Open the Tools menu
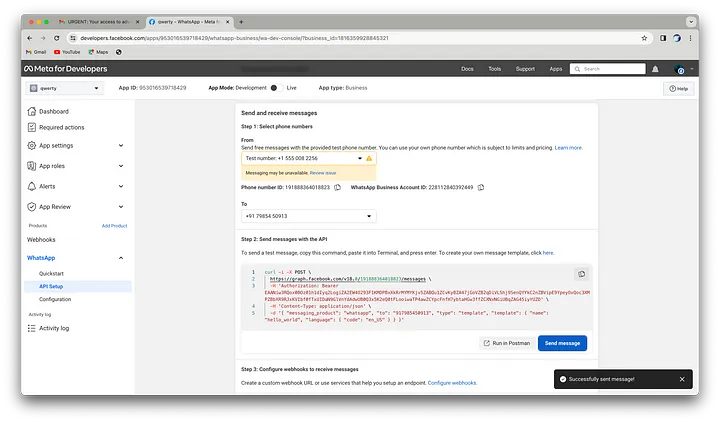The width and height of the screenshot is (720, 423). (495, 69)
